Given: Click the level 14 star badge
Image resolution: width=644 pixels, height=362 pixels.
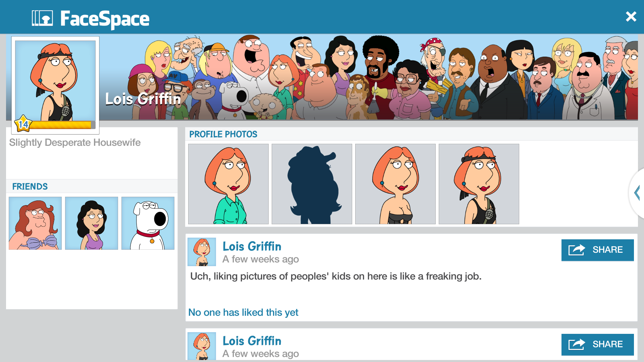Looking at the screenshot, I should (x=23, y=124).
